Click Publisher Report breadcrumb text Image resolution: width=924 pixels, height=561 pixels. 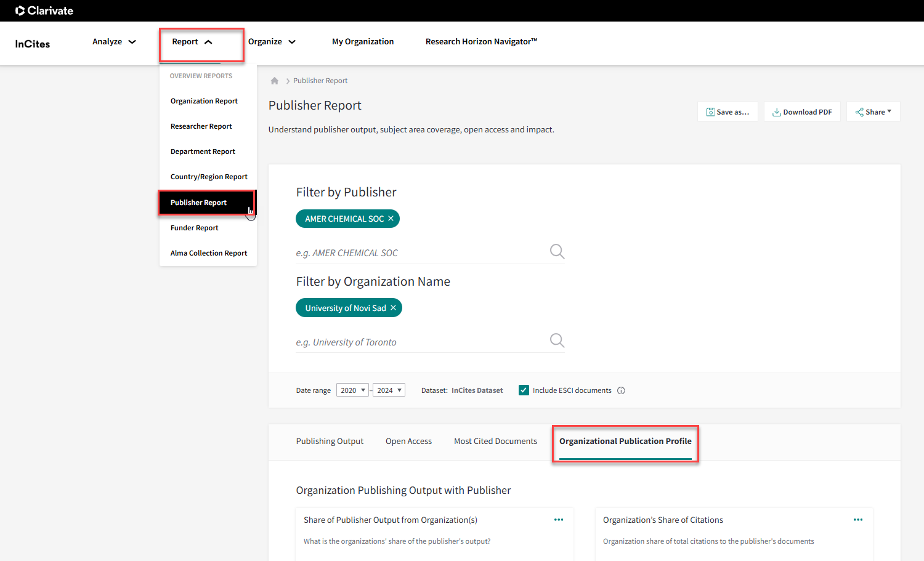(320, 81)
